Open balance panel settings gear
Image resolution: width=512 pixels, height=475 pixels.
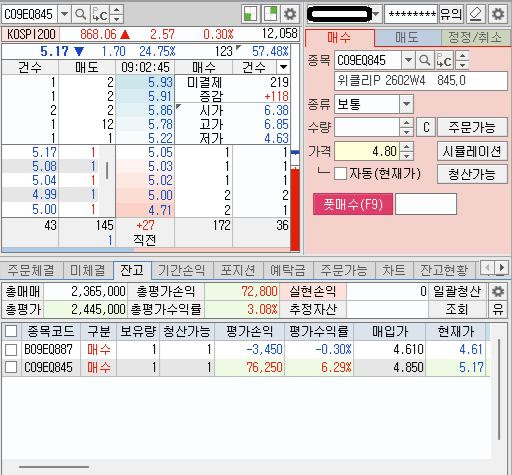coord(498,292)
